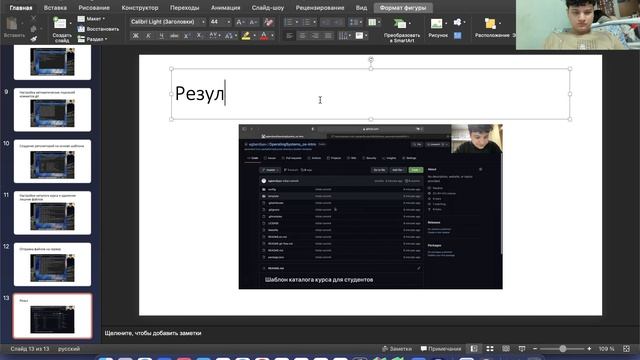
Task: Select slide 12 thumbnail
Action: pyautogui.click(x=52, y=264)
